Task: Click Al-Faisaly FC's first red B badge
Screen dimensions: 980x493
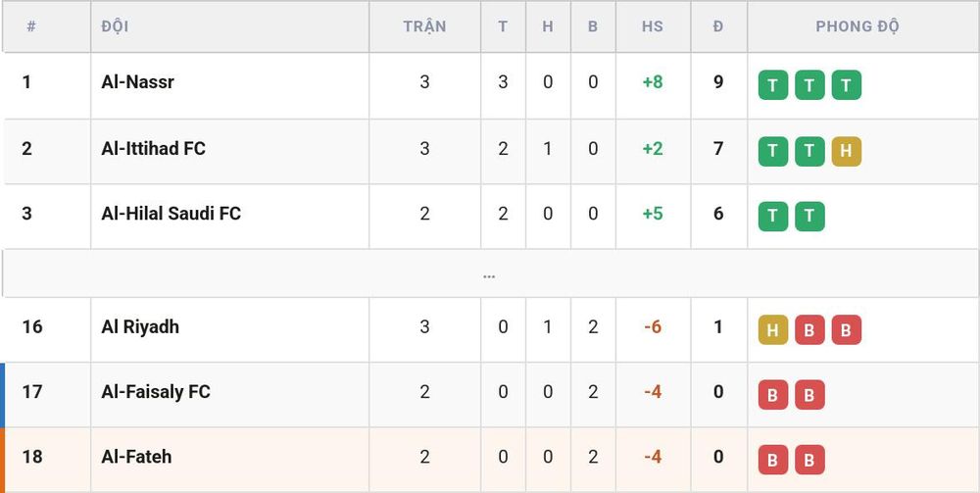Action: 772,395
